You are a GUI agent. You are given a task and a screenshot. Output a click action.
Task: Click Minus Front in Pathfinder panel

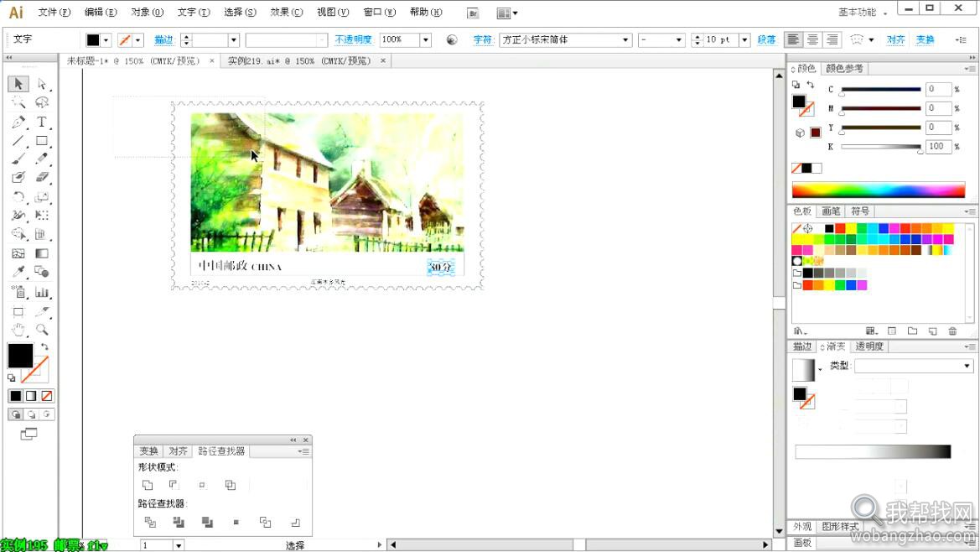tap(174, 485)
